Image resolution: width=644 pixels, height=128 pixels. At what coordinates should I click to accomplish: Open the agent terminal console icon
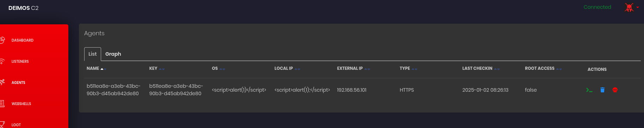[589, 90]
